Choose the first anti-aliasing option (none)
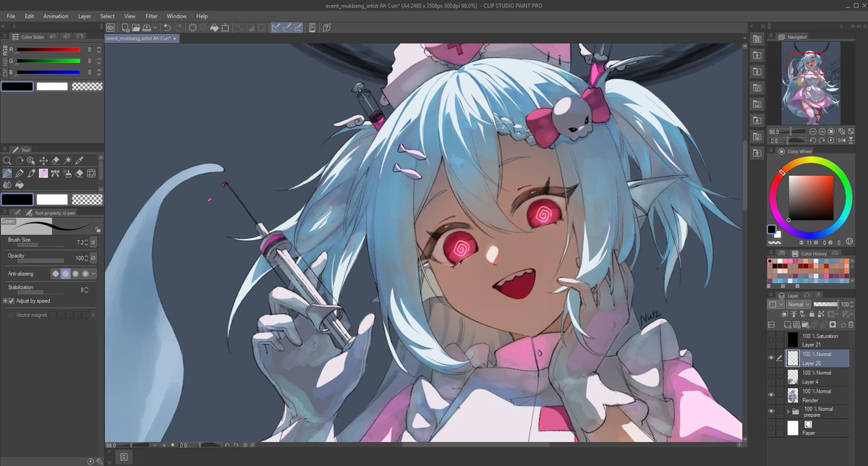The image size is (868, 466). pyautogui.click(x=56, y=274)
